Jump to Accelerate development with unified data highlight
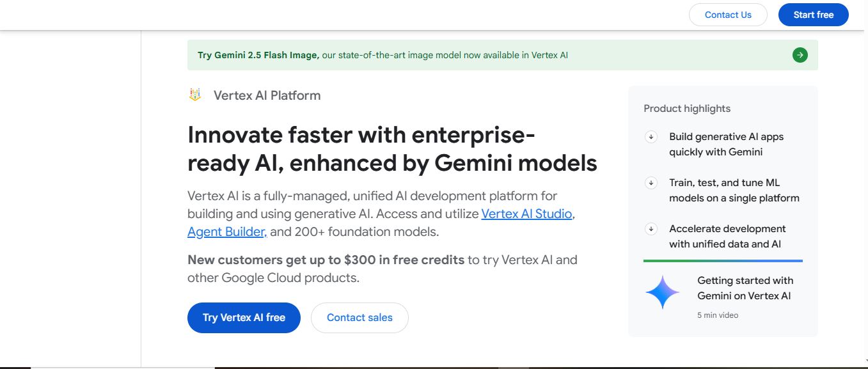Screen dimensions: 868x369 coord(727,237)
